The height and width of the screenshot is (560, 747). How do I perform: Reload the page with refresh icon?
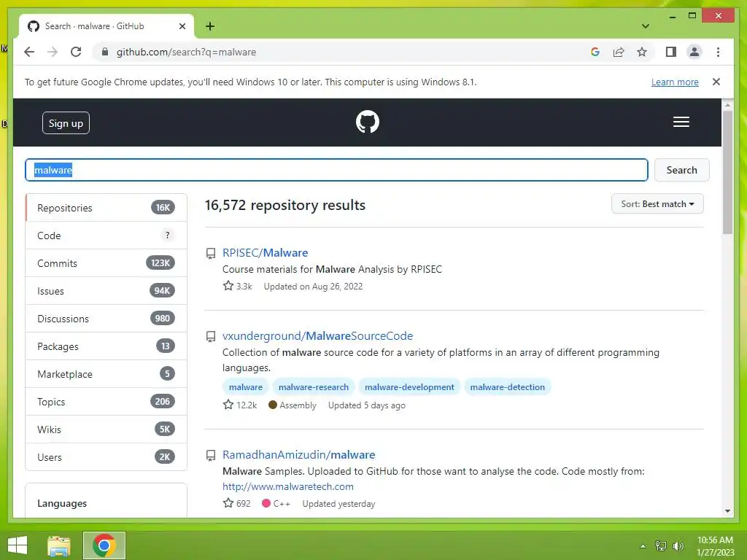[76, 52]
